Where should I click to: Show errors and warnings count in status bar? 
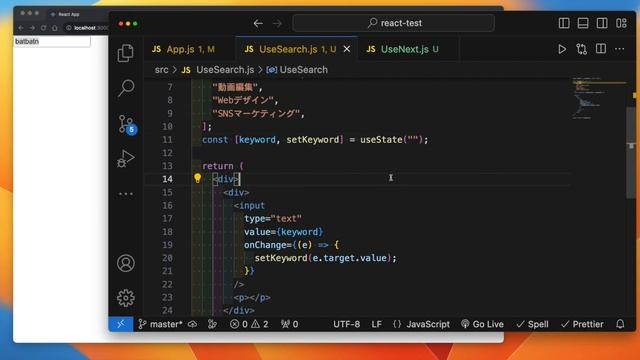click(249, 324)
